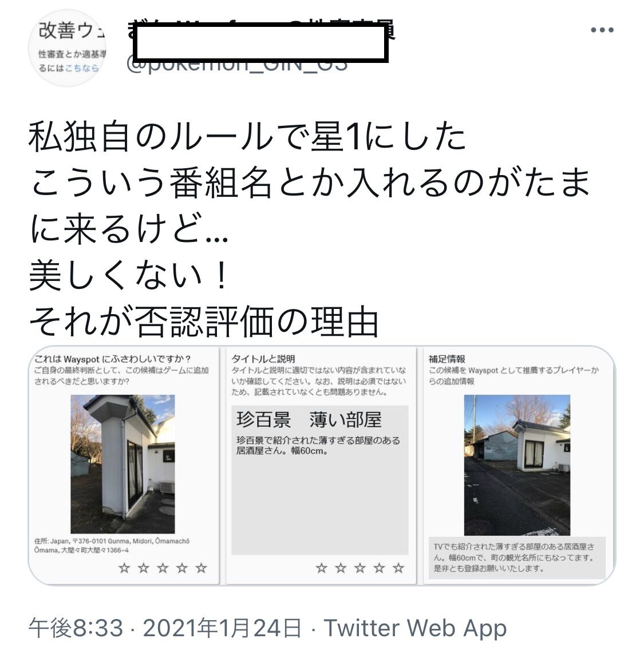The width and height of the screenshot is (644, 662).
Task: Open the @ username handle link
Action: click(238, 64)
